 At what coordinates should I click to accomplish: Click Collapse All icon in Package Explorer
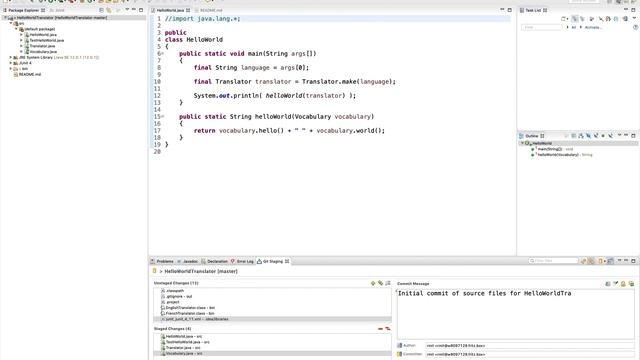click(101, 10)
